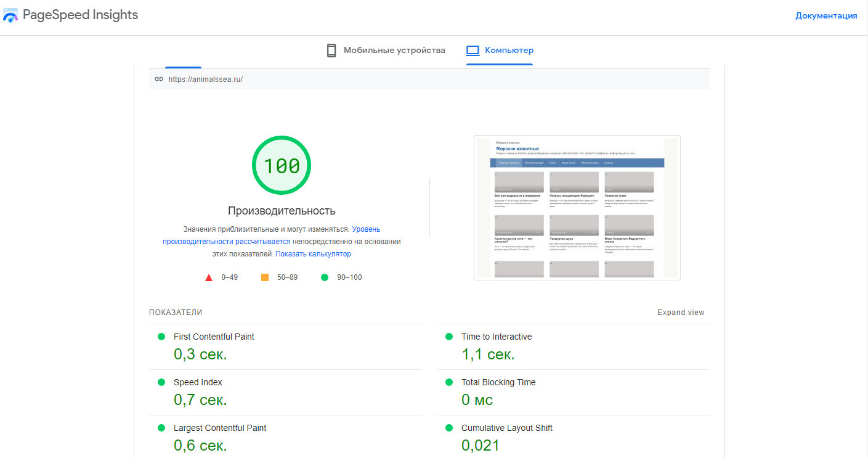868x458 pixels.
Task: Click the animalssea.ru URL field
Action: click(205, 79)
